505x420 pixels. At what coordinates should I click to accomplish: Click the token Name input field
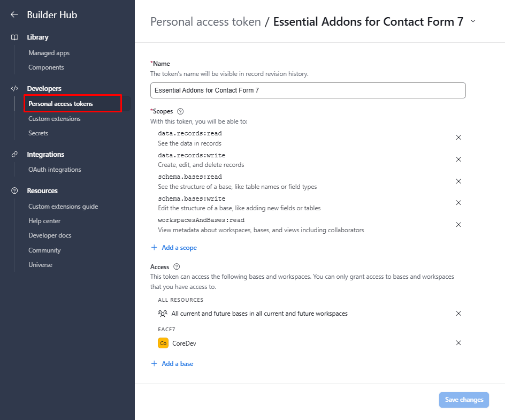[308, 90]
